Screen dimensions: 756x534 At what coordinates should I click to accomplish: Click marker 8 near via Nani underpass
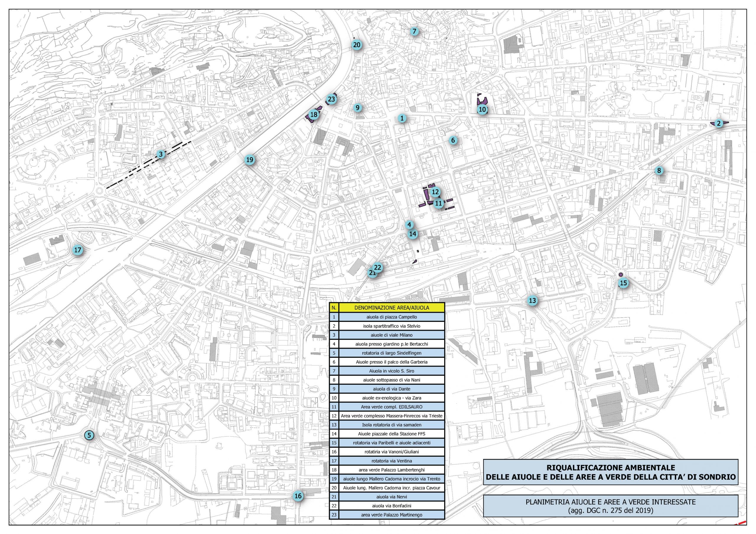(659, 171)
